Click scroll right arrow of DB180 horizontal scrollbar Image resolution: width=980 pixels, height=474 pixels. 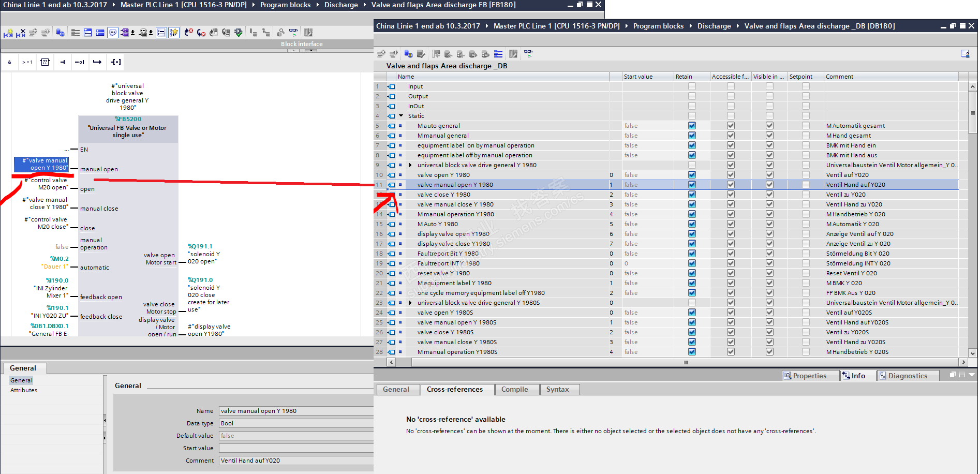coord(963,362)
